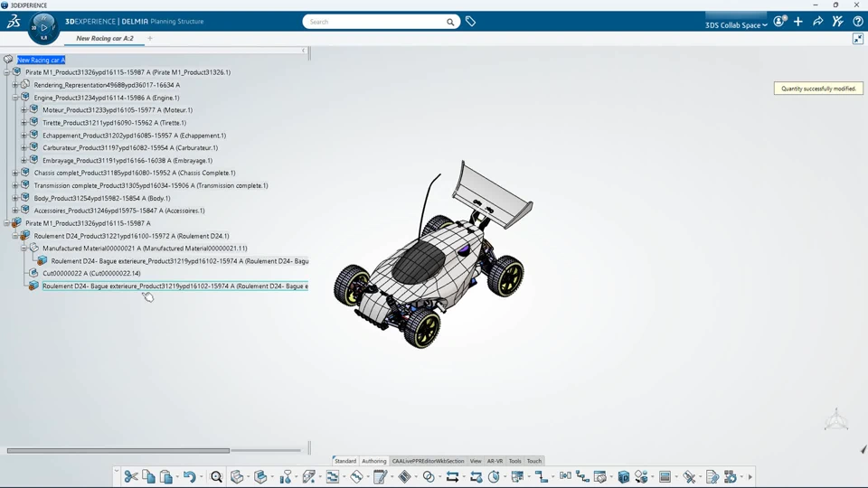Select the New Racing car A root node
The image size is (868, 488).
(41, 60)
